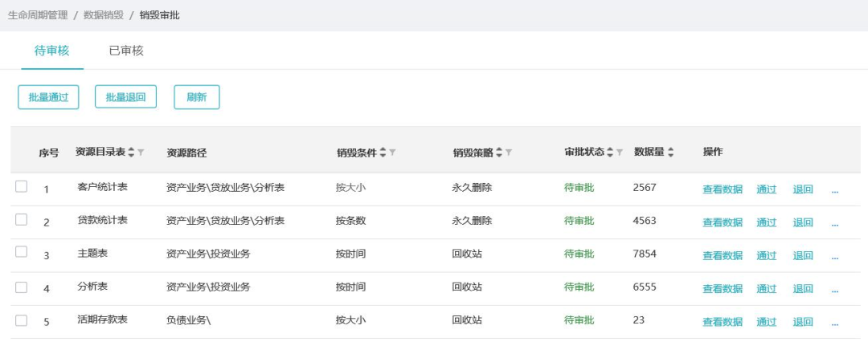Click the 批量通过 button
The width and height of the screenshot is (868, 358).
[x=49, y=97]
